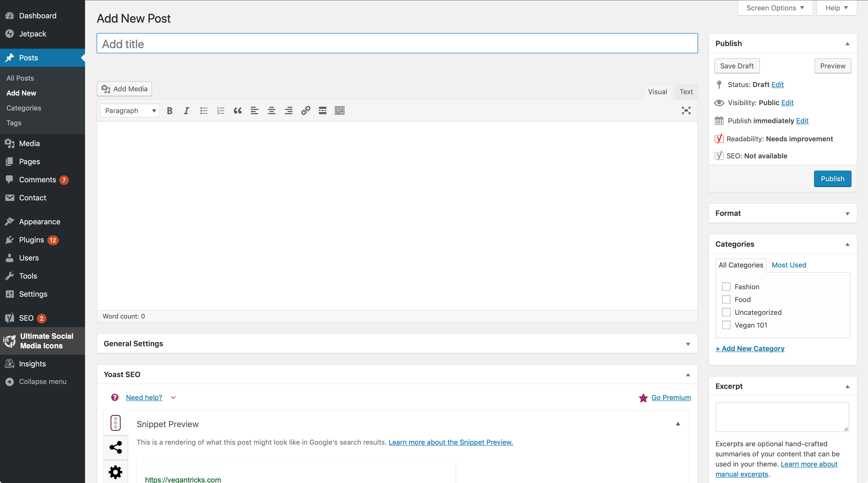Image resolution: width=868 pixels, height=483 pixels.
Task: Click the blue Publish button
Action: [x=832, y=179]
